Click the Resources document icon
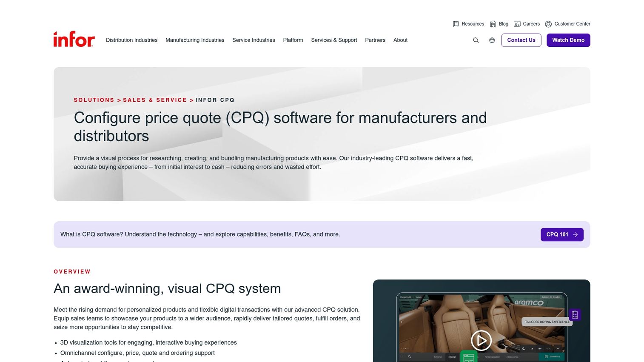The height and width of the screenshot is (362, 644). [x=456, y=24]
